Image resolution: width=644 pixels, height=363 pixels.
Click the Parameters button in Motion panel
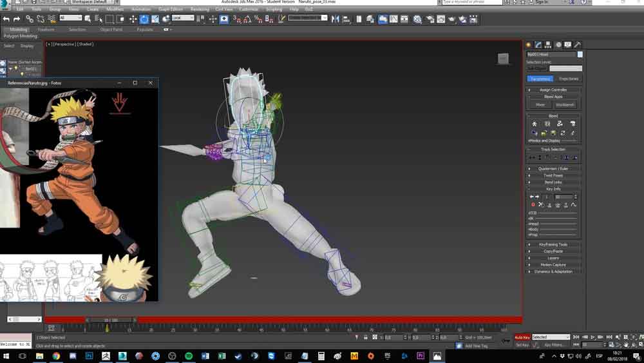(x=540, y=79)
